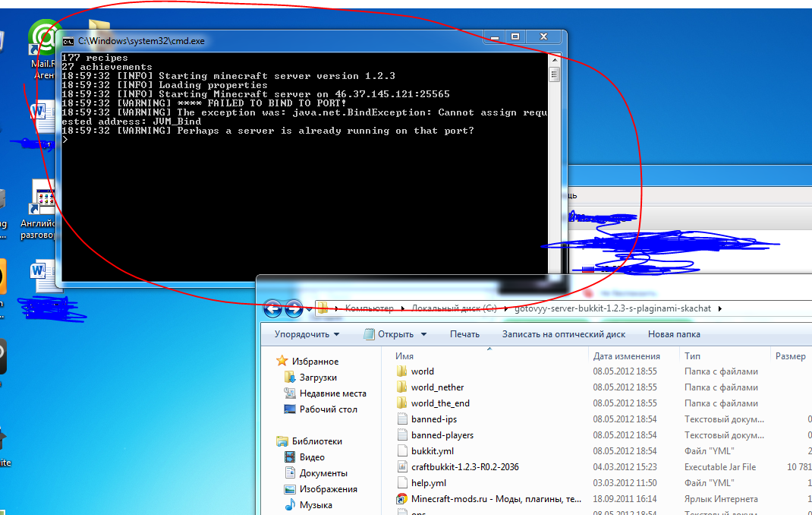The width and height of the screenshot is (812, 515).
Task: Select Библиотеки in the navigation pane
Action: pyautogui.click(x=317, y=441)
